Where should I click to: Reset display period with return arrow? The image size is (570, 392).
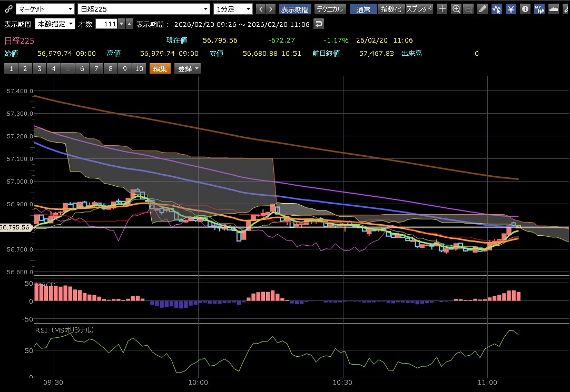[318, 24]
